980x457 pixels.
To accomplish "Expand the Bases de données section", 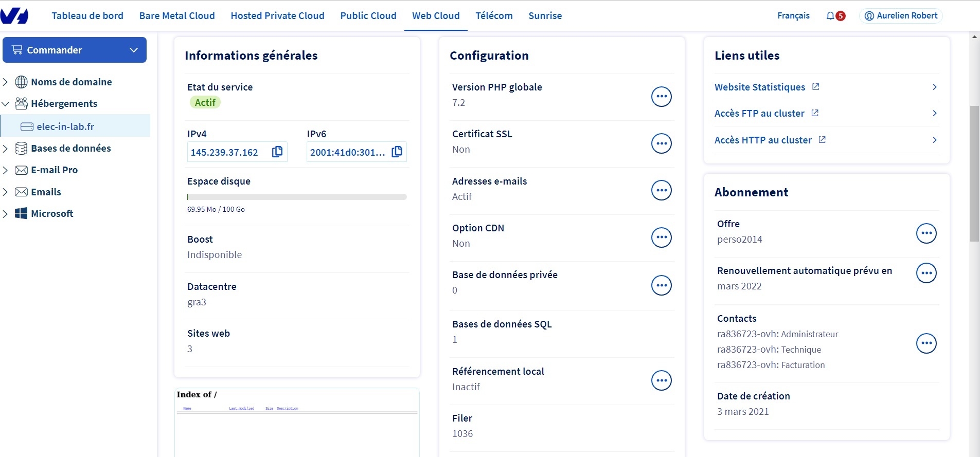I will click(x=6, y=149).
